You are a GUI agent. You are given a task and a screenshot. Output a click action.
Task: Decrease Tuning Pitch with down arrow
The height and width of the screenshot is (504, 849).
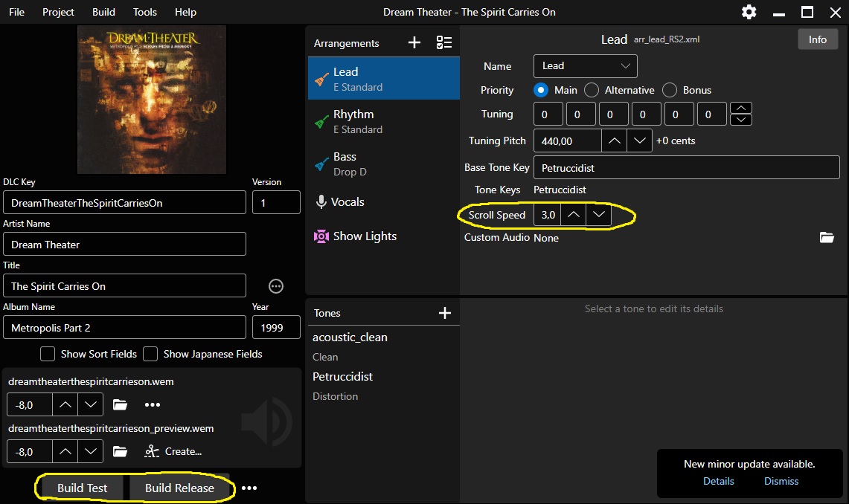pos(639,140)
